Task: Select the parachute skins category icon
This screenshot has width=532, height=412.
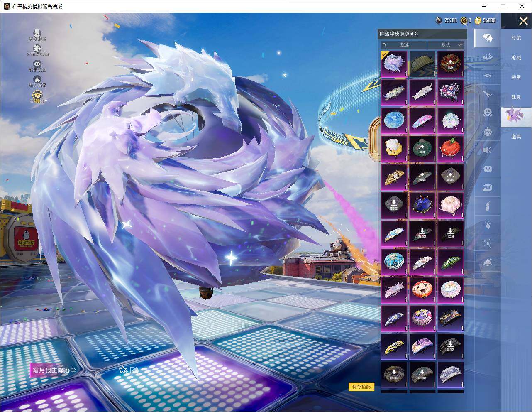Action: tap(487, 38)
